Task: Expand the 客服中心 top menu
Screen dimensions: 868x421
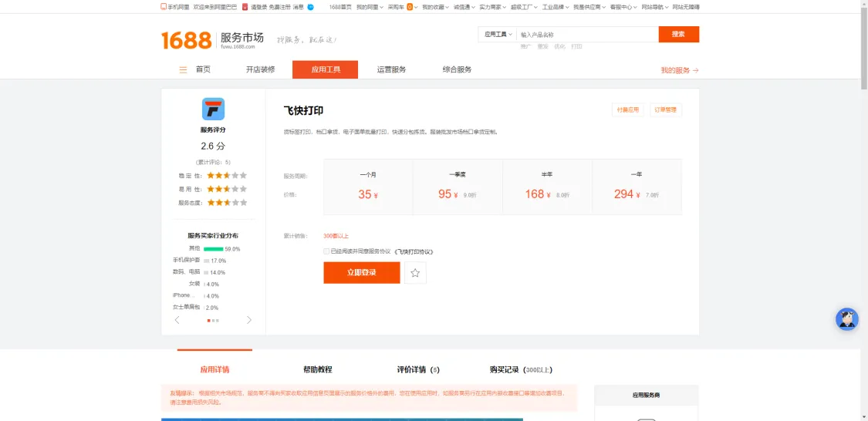Action: 623,7
